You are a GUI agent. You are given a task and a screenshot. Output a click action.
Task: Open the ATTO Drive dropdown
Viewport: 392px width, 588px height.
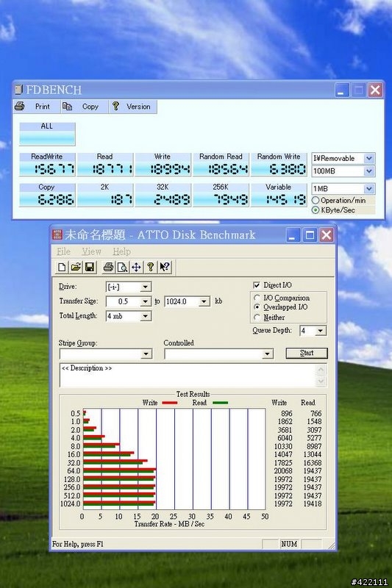point(146,287)
